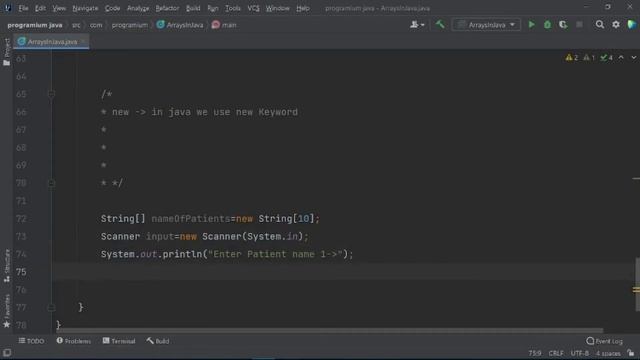Image resolution: width=640 pixels, height=360 pixels.
Task: Open Search Everywhere magnifier
Action: click(599, 25)
